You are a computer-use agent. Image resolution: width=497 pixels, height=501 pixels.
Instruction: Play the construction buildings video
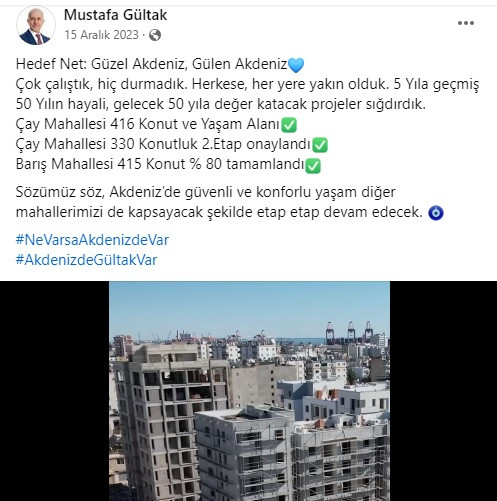249,391
